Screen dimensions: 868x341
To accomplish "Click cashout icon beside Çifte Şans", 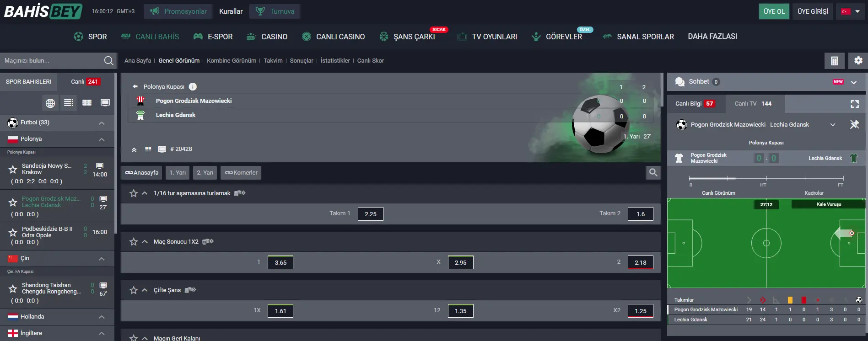I will pyautogui.click(x=190, y=290).
